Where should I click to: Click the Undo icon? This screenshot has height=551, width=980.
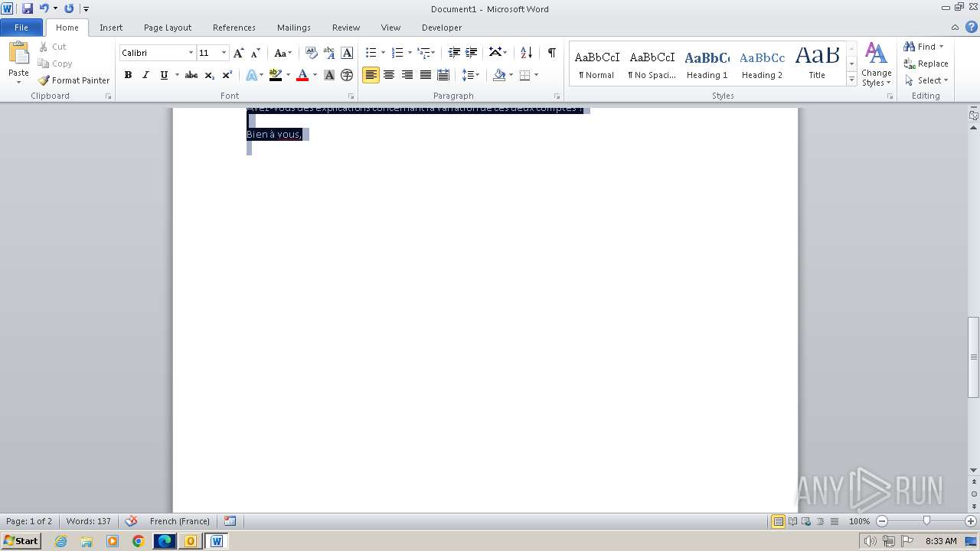pyautogui.click(x=44, y=8)
